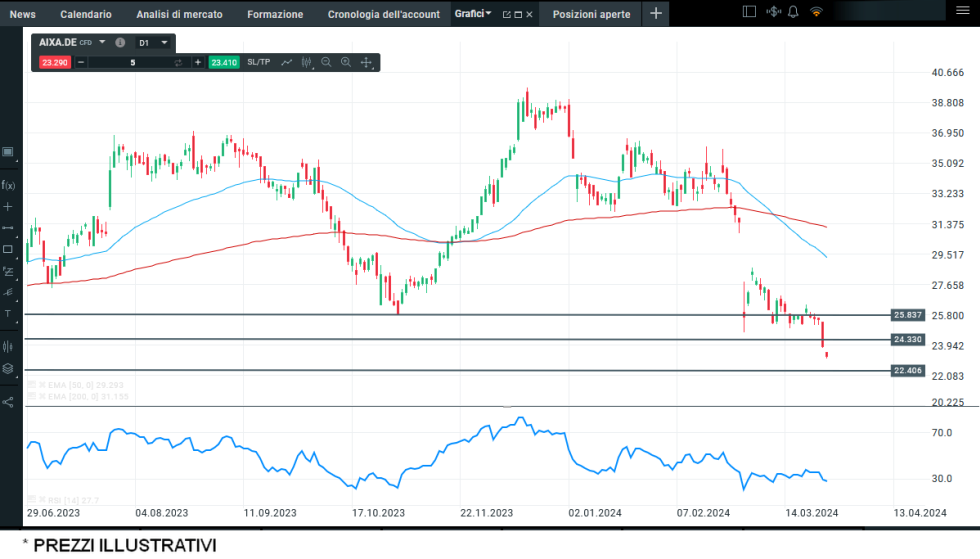Select the rectangle shape tool
The height and width of the screenshot is (559, 980).
click(8, 249)
